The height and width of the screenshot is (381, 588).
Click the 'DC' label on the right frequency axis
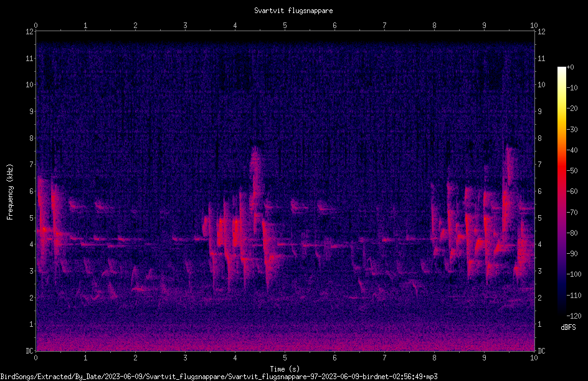coord(541,351)
